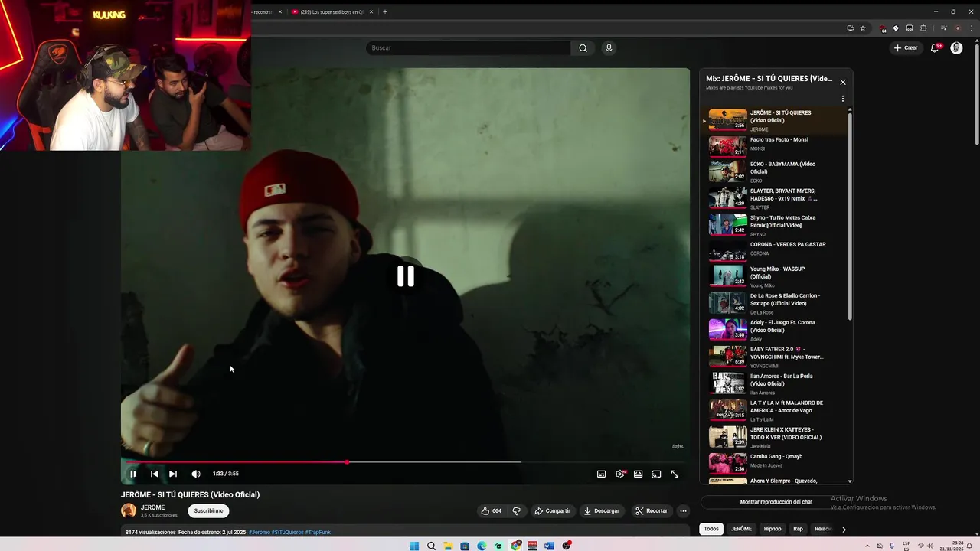Show hidden system tray icons
The height and width of the screenshot is (551, 980).
click(867, 546)
